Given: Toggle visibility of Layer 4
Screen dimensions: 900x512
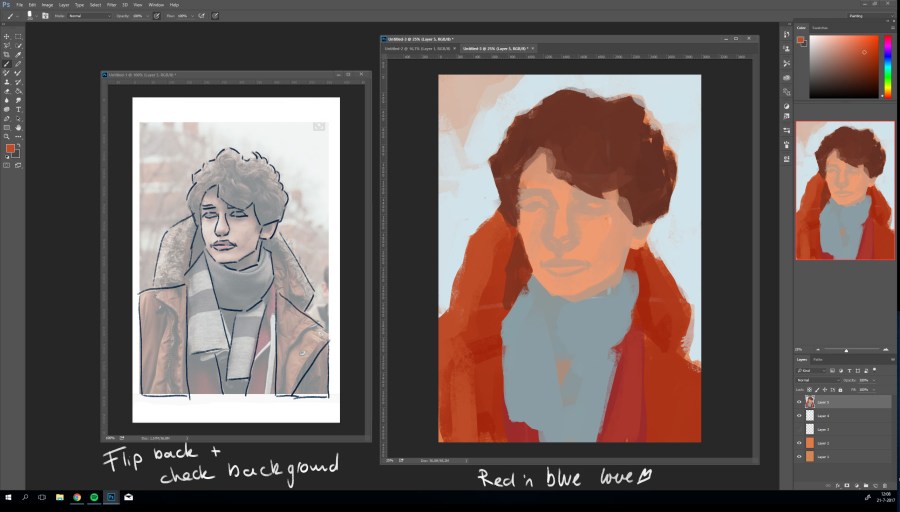Looking at the screenshot, I should point(799,415).
